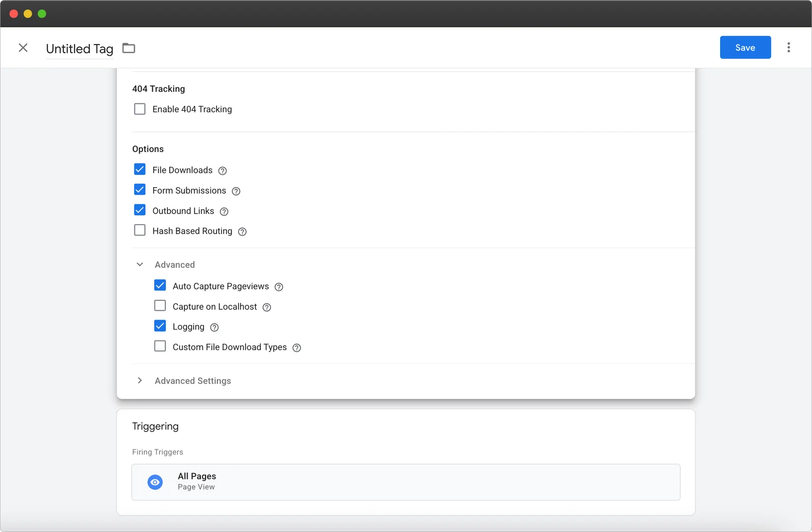The width and height of the screenshot is (812, 532).
Task: Enable Hash Based Routing checkbox
Action: point(140,230)
